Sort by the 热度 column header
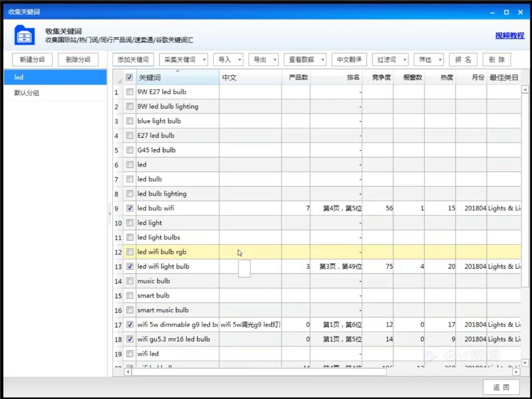The image size is (532, 399). click(x=440, y=78)
